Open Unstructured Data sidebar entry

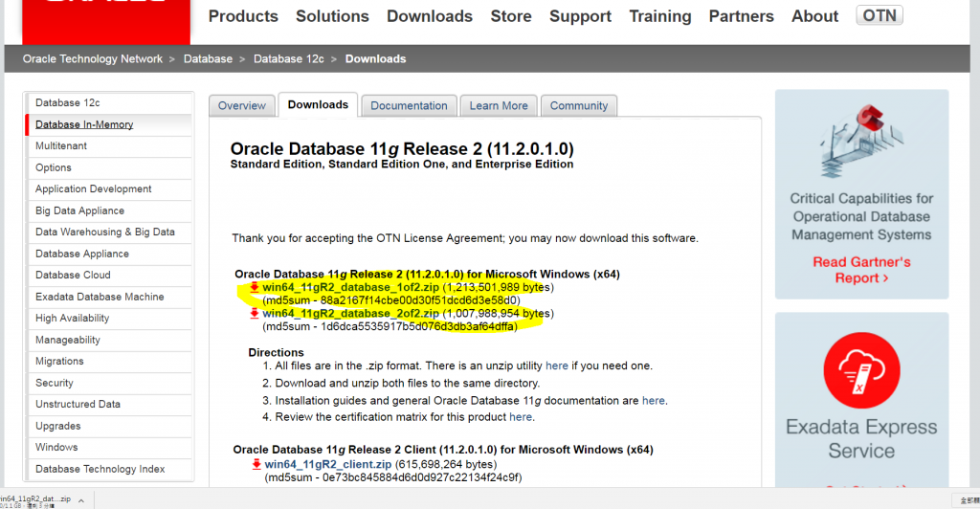coord(109,405)
